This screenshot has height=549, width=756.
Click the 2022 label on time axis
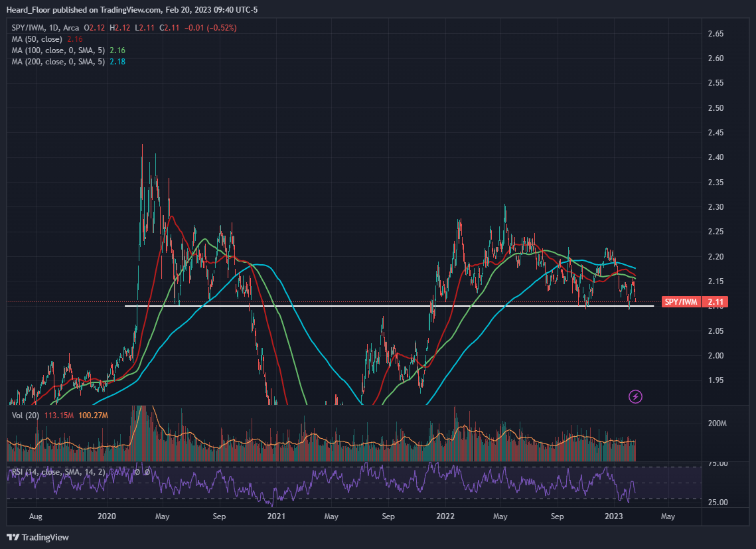point(445,516)
